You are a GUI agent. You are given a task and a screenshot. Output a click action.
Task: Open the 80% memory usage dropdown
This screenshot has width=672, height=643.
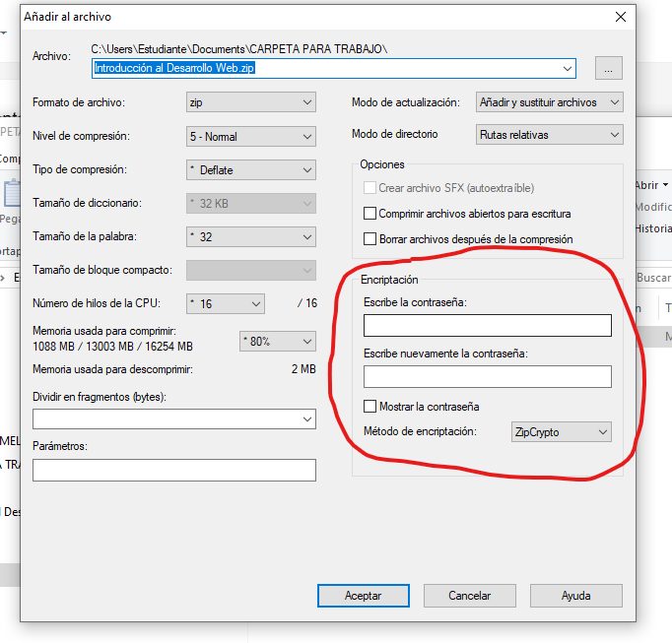(x=278, y=342)
